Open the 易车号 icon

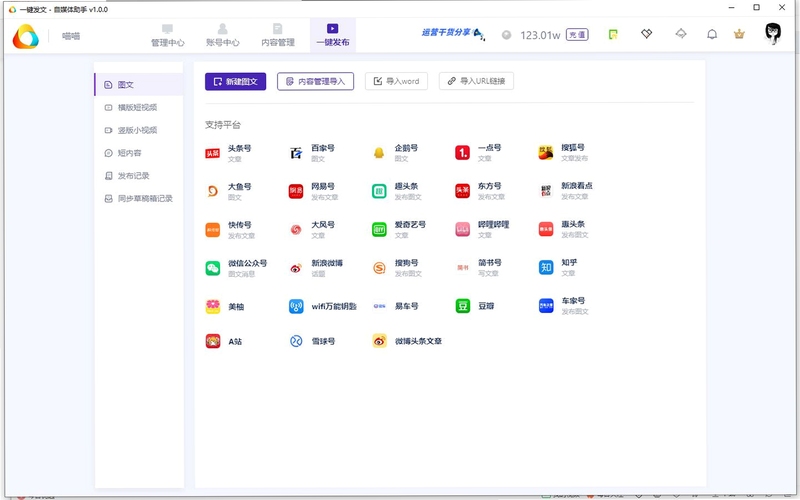[379, 306]
